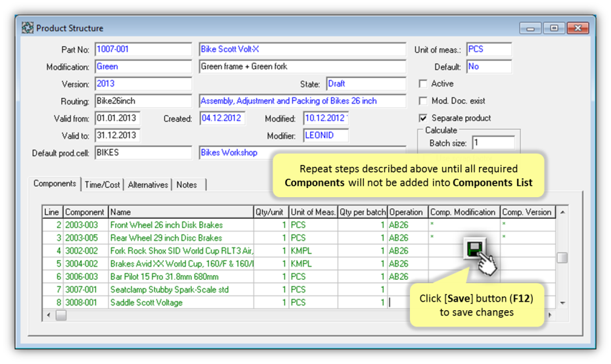The image size is (611, 364).
Task: Click the down arrow of the components scrollbar
Action: coord(562,303)
